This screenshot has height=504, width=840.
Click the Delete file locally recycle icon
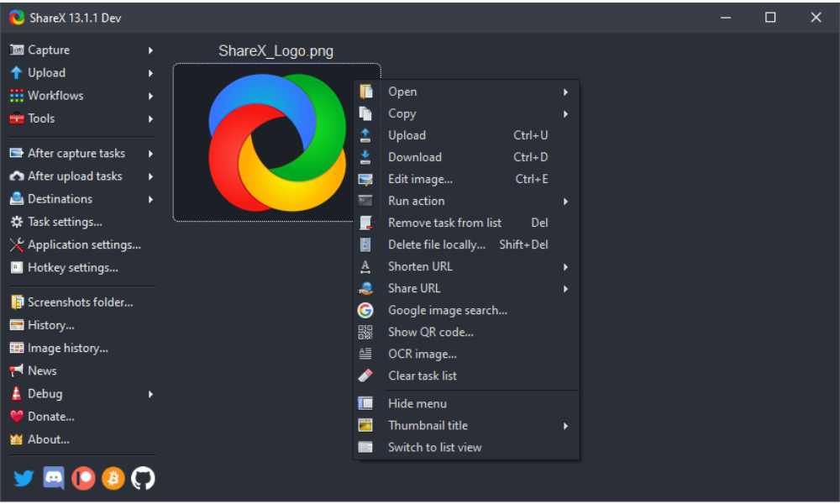coord(365,244)
